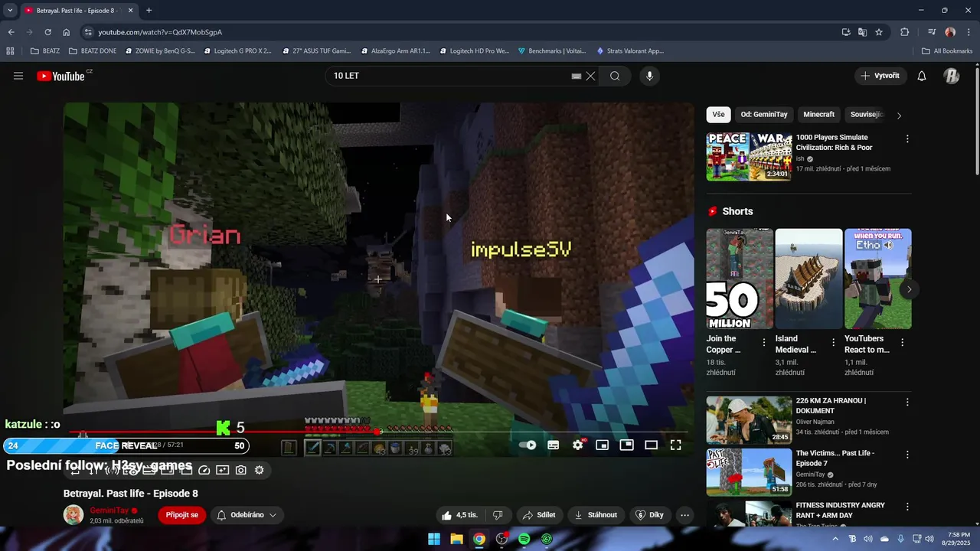The image size is (980, 551).
Task: Enter fullscreen on the video
Action: pos(676,445)
